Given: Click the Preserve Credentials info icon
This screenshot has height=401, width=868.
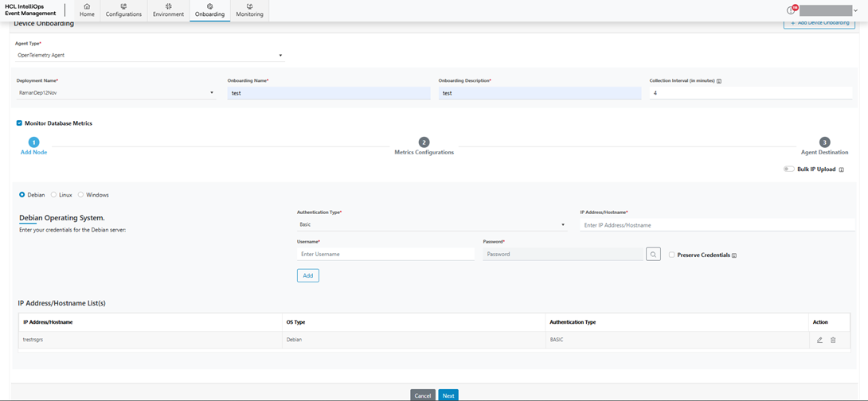Looking at the screenshot, I should coord(734,255).
